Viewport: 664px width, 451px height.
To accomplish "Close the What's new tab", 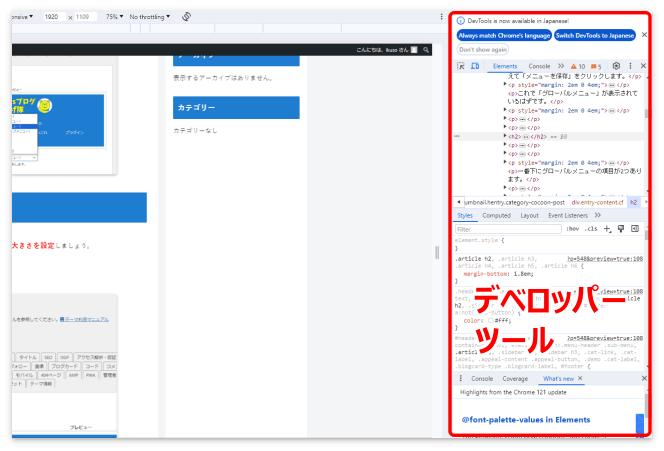I will tap(580, 378).
